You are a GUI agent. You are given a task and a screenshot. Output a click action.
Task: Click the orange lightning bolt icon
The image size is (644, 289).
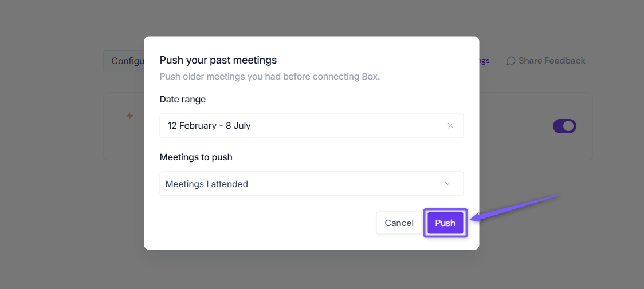[x=129, y=116]
